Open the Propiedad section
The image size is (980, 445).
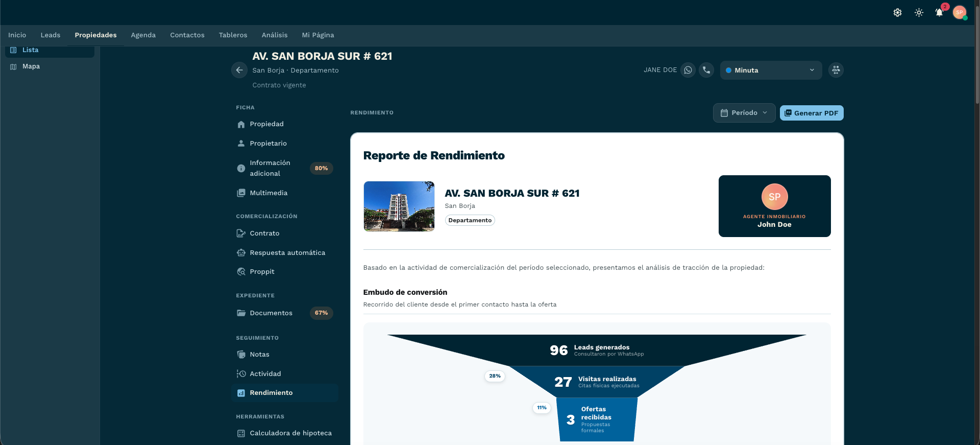pos(285,124)
